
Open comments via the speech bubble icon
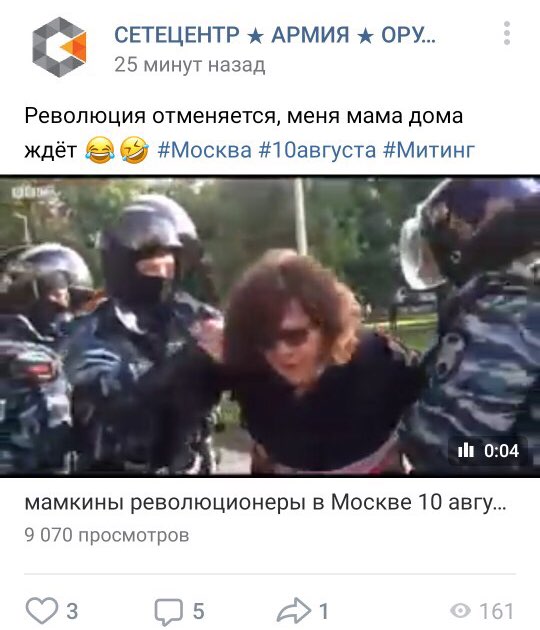[x=169, y=612]
